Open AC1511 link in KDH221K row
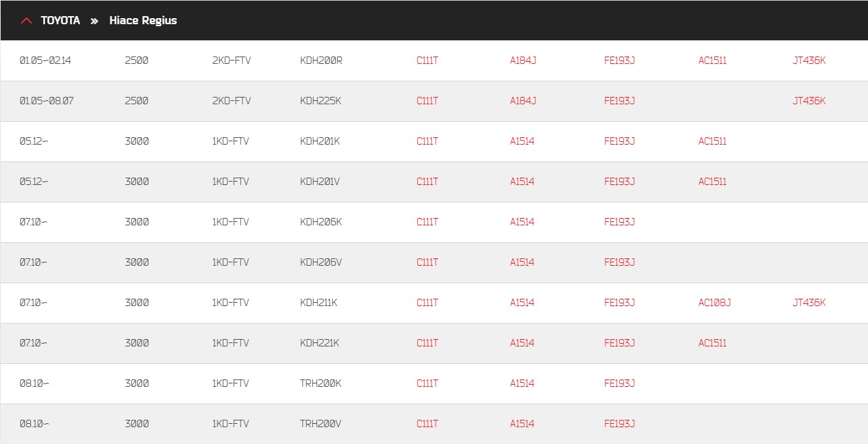The image size is (868, 444). [713, 343]
